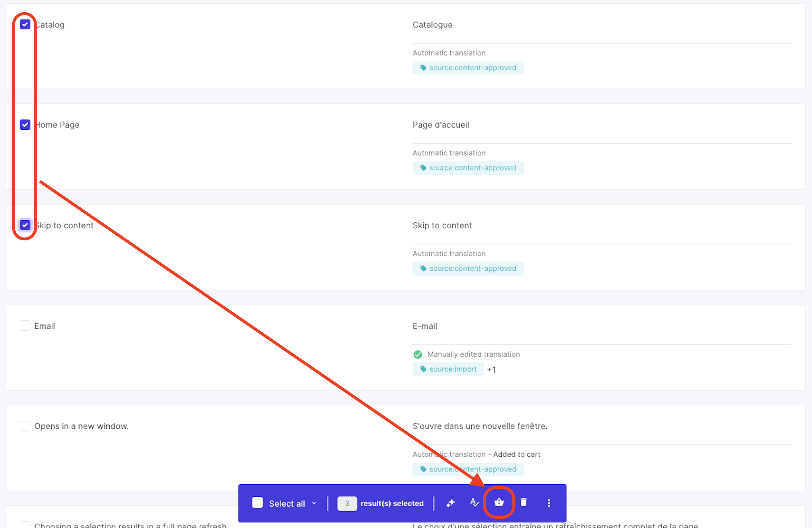Click the spell-check mark-as-reviewed icon
Screen dimensions: 812x528
474,503
